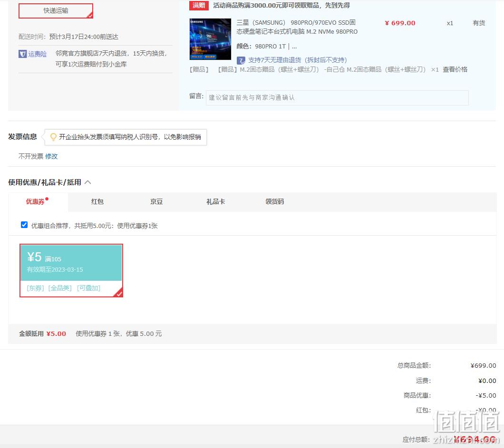Click the Samsung 980PRO SSD product title

(x=297, y=27)
